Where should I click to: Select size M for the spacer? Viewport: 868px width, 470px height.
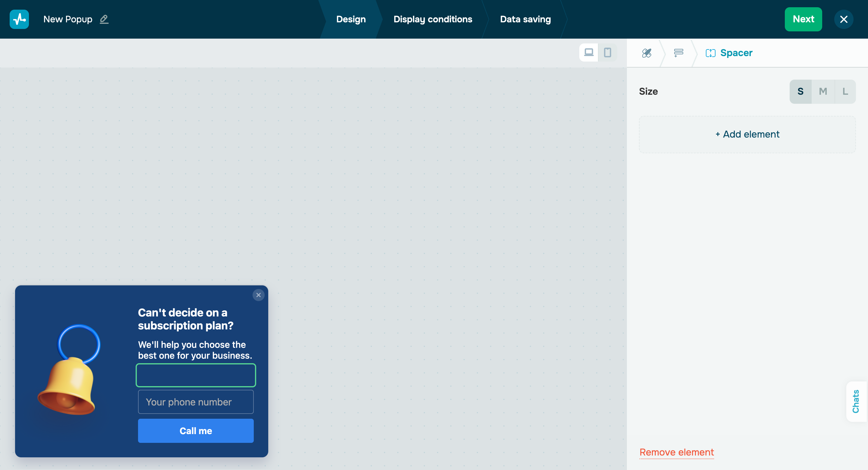pos(823,91)
